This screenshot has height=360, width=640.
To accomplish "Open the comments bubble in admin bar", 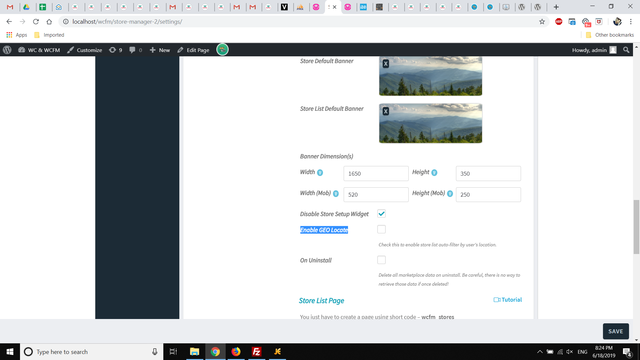I will coord(136,50).
